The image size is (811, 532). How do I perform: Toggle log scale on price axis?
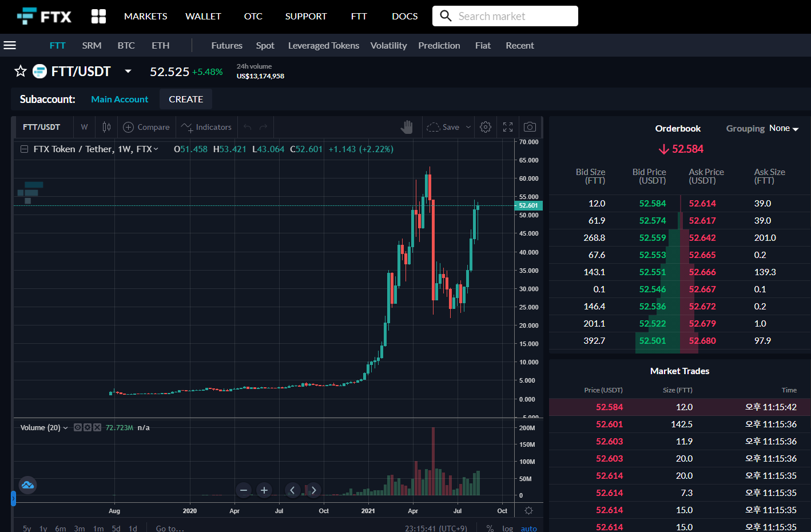(x=508, y=528)
